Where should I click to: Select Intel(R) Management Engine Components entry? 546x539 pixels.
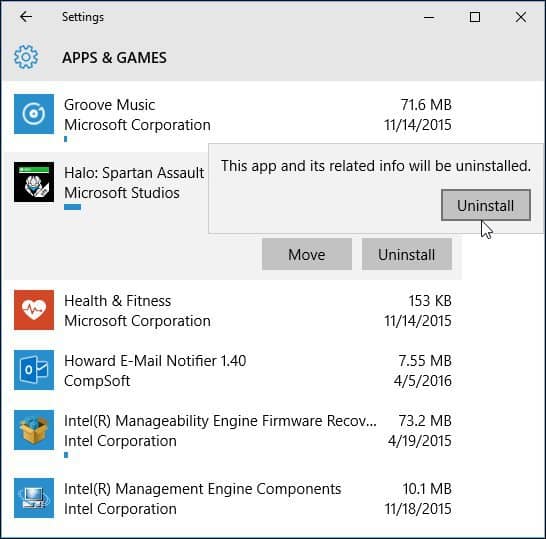233,498
